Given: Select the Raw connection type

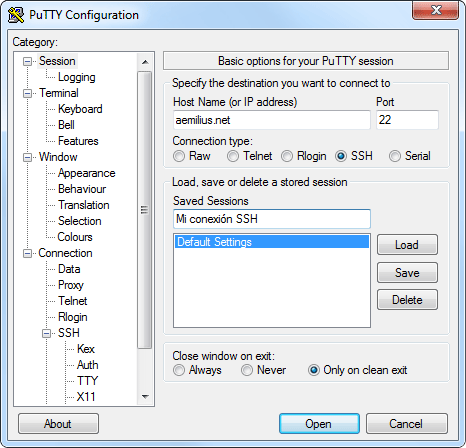Looking at the screenshot, I should coord(179,156).
